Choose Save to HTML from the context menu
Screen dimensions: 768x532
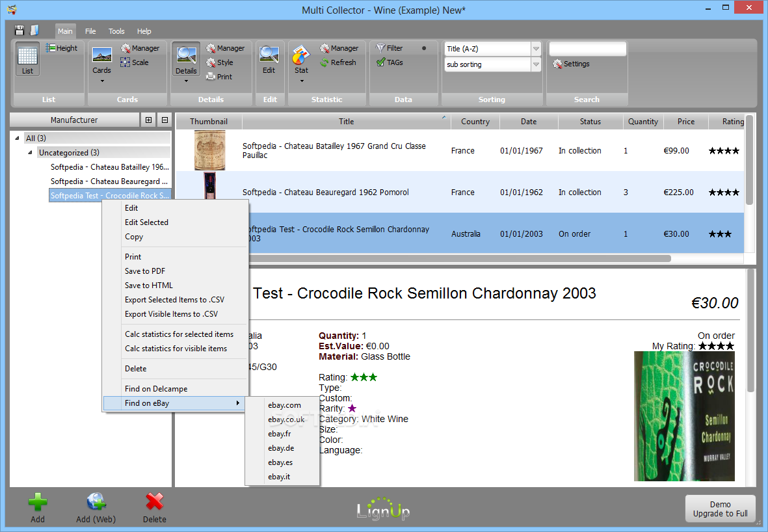(148, 285)
